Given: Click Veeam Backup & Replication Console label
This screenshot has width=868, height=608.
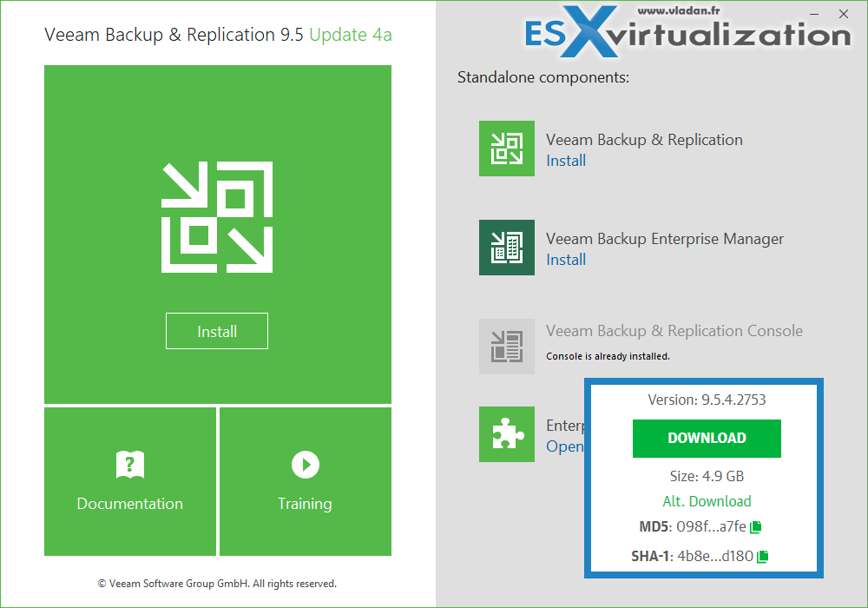Looking at the screenshot, I should click(x=674, y=331).
